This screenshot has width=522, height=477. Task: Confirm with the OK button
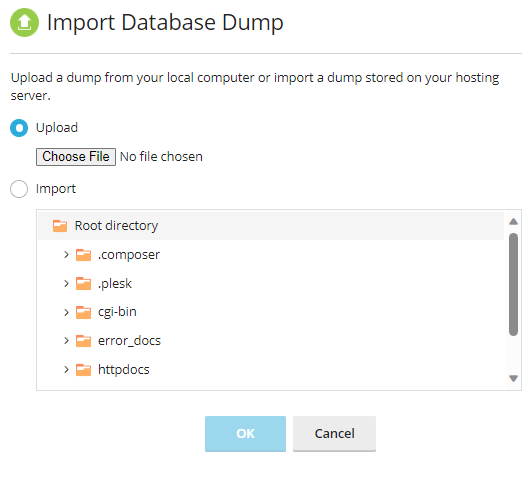(x=245, y=434)
